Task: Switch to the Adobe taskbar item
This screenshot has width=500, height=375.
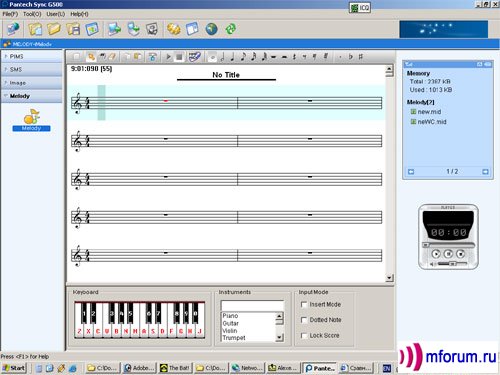Action: [x=139, y=368]
